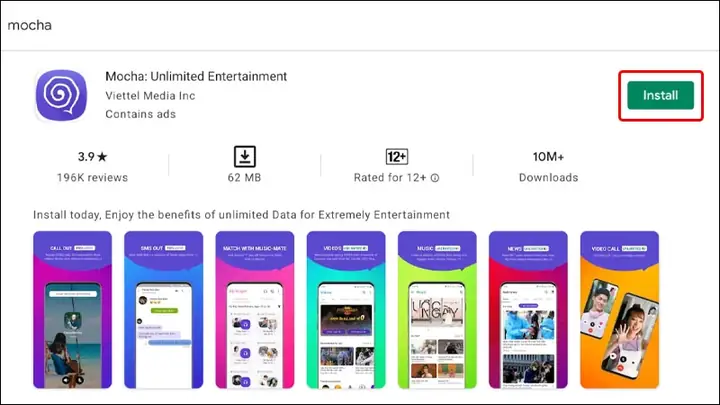Click the Contains ads label

(x=141, y=114)
